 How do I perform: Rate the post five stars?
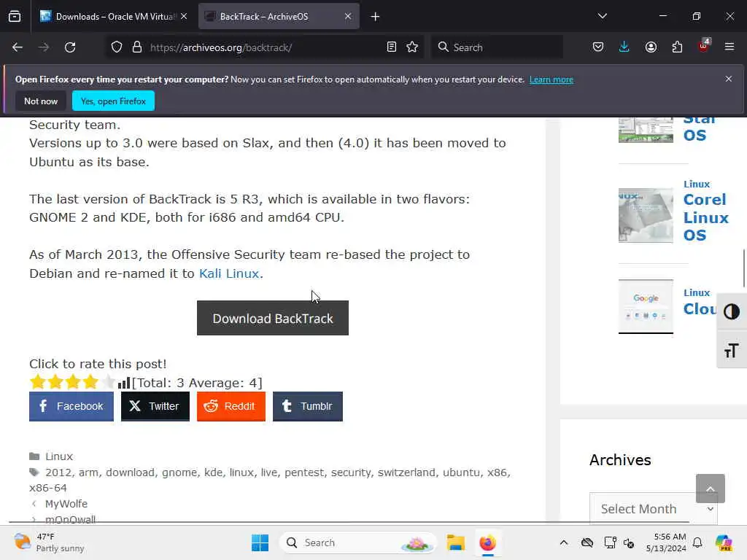tap(108, 382)
